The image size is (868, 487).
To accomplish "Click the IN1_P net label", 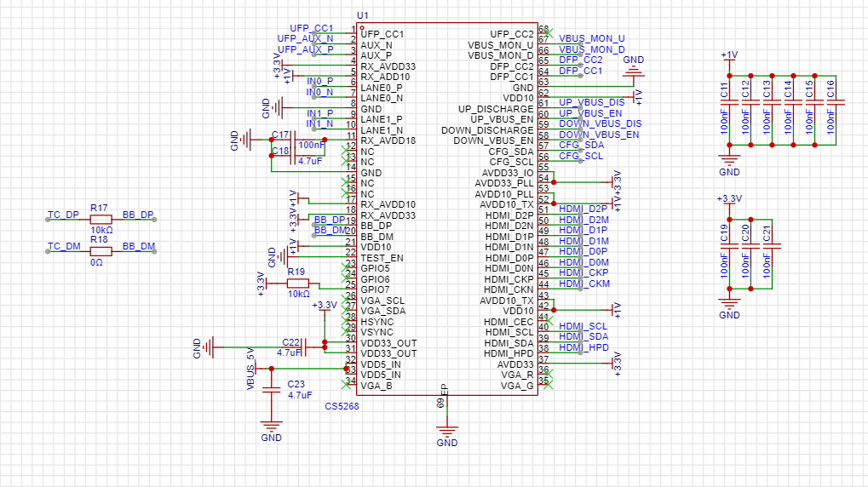I will click(320, 113).
